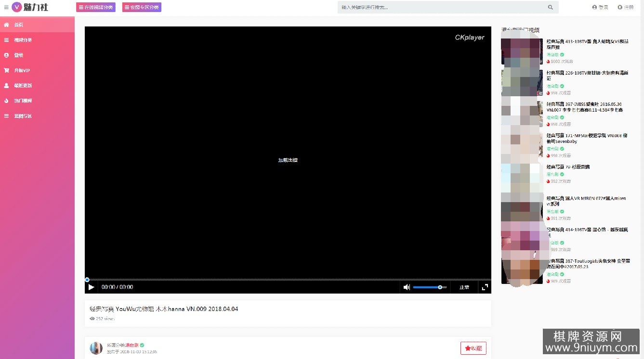Click the video progress bar handle
The image size is (644, 359).
(x=87, y=280)
